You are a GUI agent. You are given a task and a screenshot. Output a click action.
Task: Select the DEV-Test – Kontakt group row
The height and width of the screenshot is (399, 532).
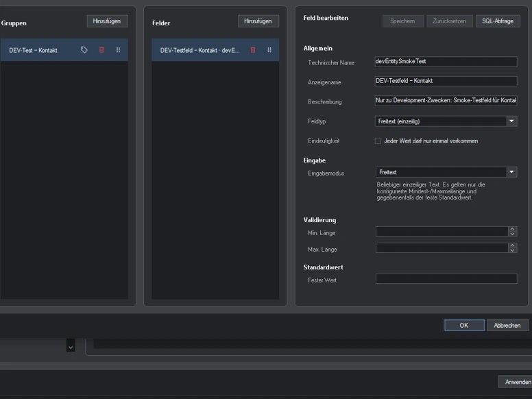click(64, 50)
